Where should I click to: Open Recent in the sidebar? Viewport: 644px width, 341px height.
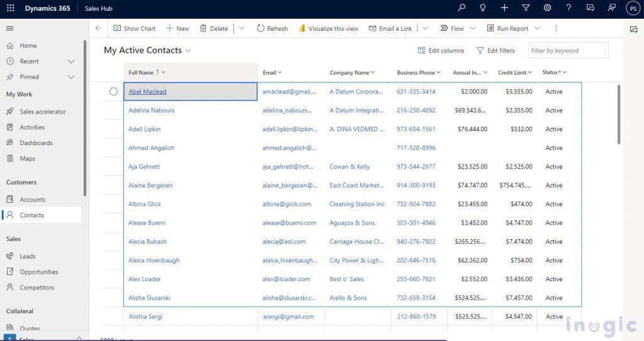[x=29, y=61]
